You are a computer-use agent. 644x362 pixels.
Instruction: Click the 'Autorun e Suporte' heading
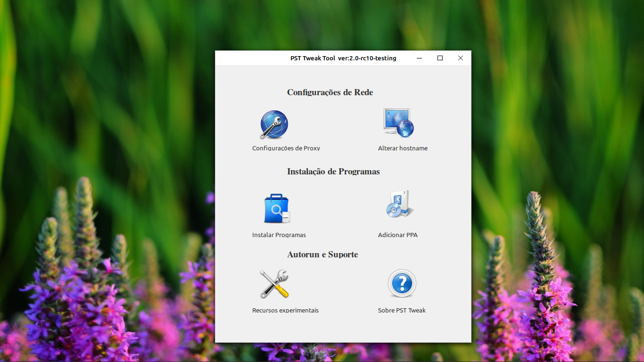[322, 255]
